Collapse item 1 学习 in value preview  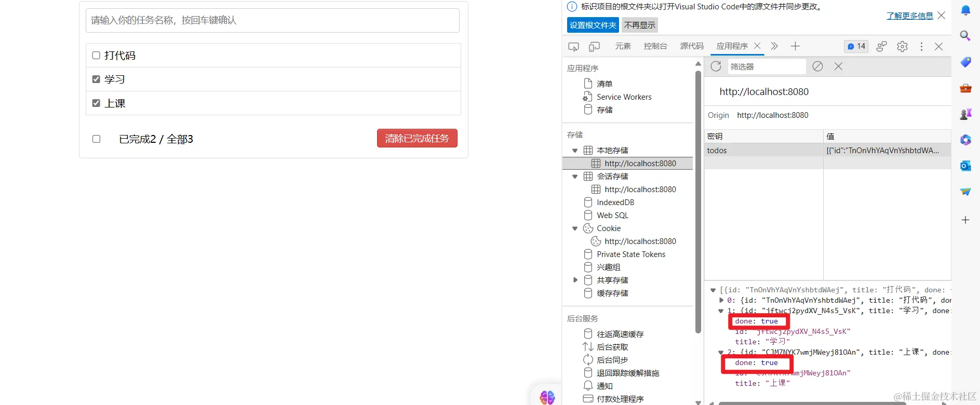721,311
